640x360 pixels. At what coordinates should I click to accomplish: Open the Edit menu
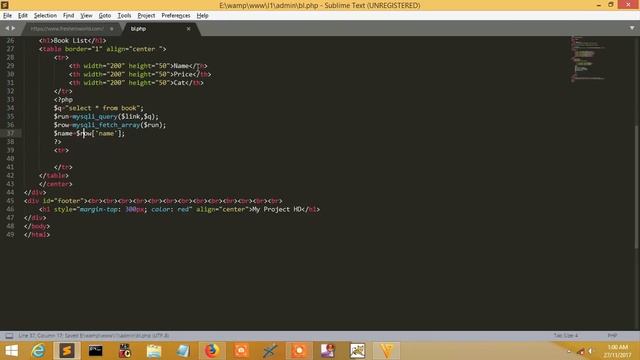22,16
